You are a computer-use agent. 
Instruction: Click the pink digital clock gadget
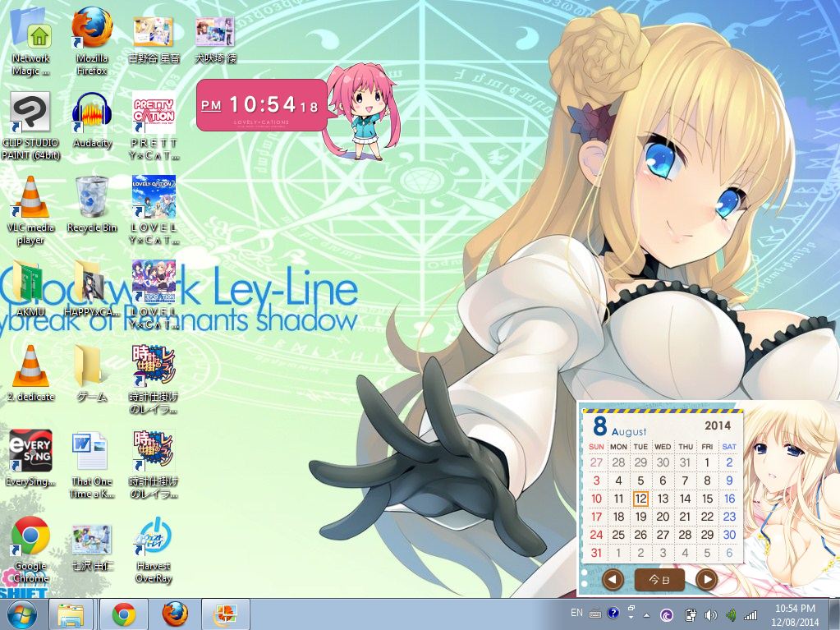[261, 105]
